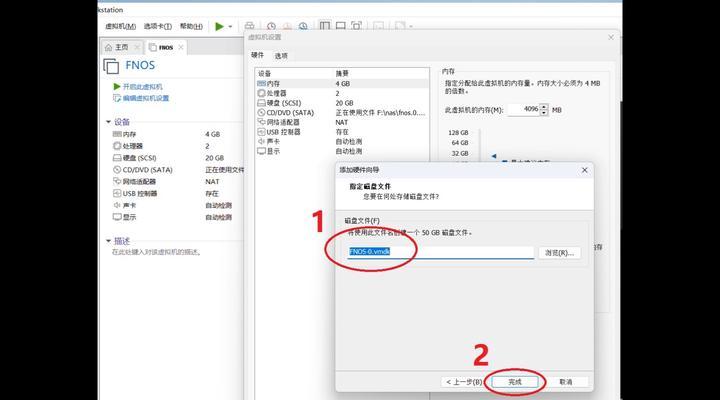Click 处理器 device in the main summary list
Screen dimensions: 720x400
click(x=133, y=146)
